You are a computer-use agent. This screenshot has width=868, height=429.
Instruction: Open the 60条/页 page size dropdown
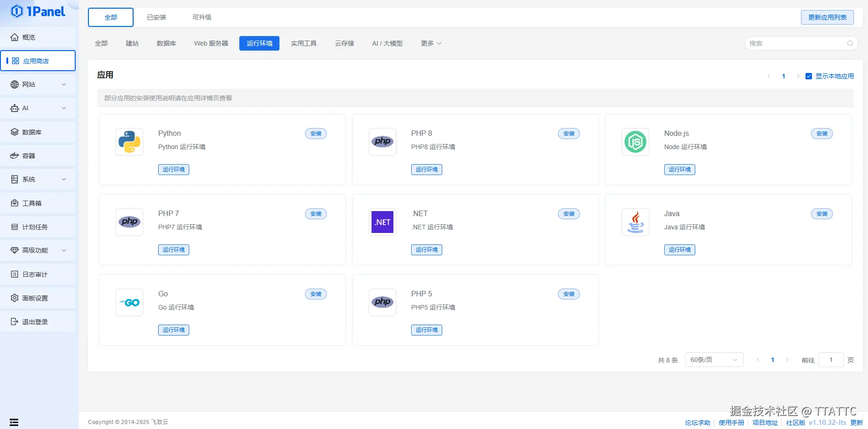coord(714,360)
